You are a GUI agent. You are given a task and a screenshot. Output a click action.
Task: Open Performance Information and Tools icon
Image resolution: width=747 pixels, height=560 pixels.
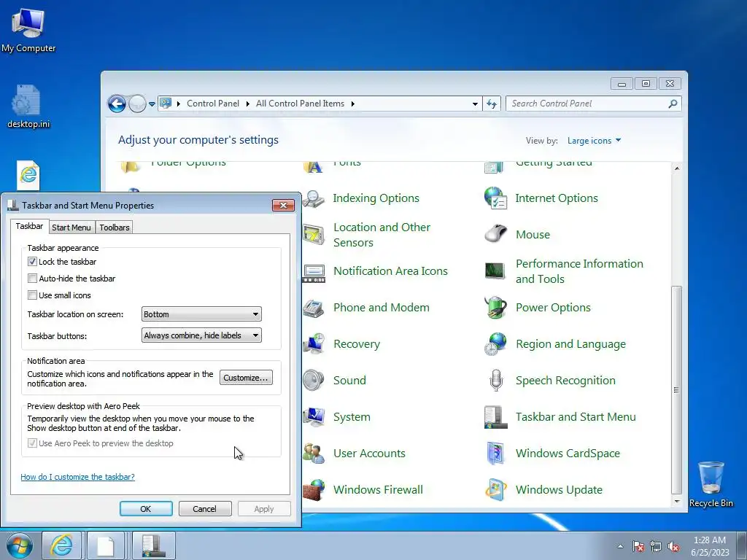coord(495,271)
